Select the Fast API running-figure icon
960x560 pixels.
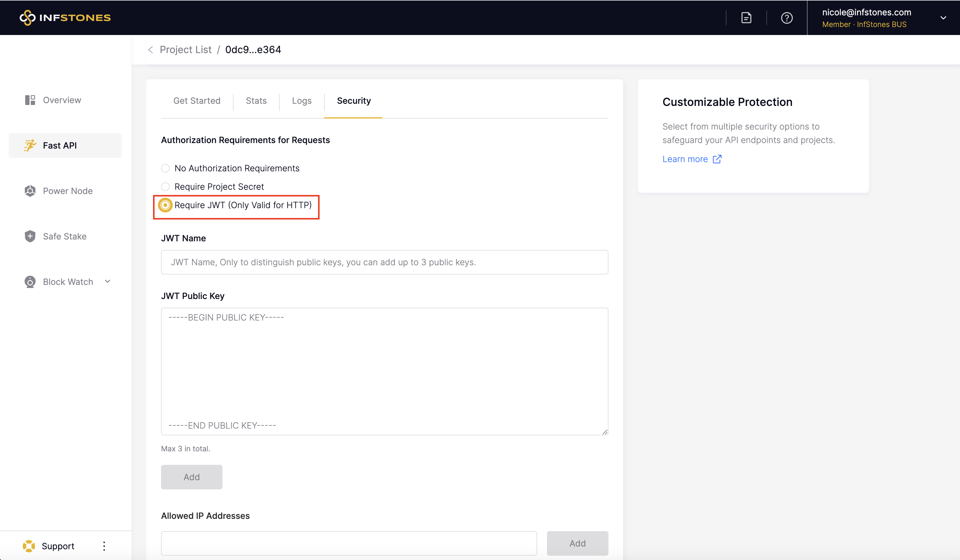[x=30, y=146]
